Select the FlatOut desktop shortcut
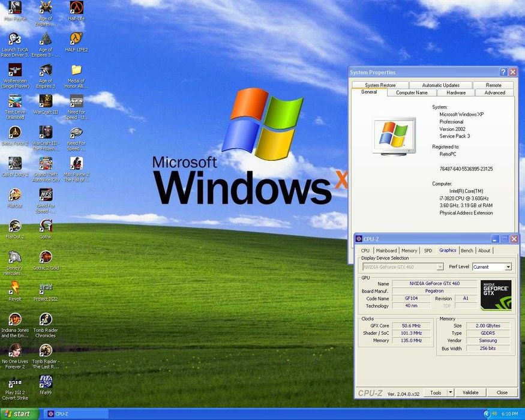This screenshot has width=525, height=420. point(15,198)
